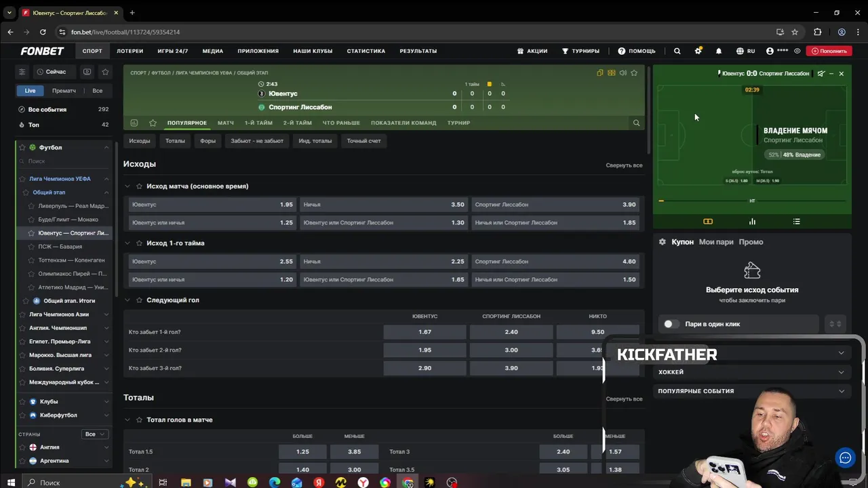Select the Все filter in sidebar
Viewport: 868px width, 488px height.
point(98,91)
